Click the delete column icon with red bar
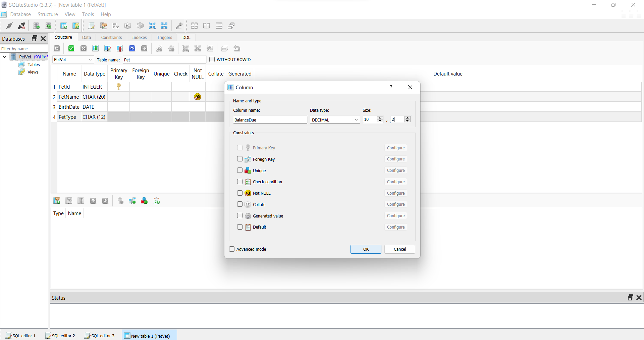The width and height of the screenshot is (644, 340). [x=120, y=48]
